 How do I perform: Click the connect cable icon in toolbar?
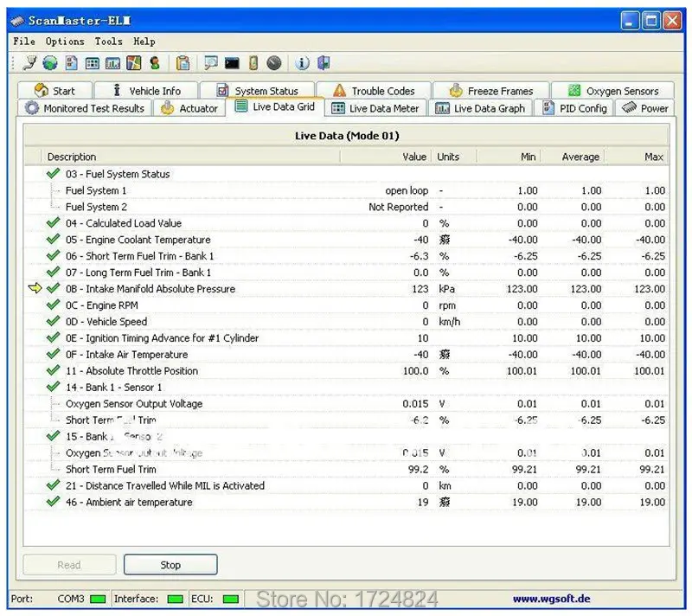pyautogui.click(x=29, y=63)
